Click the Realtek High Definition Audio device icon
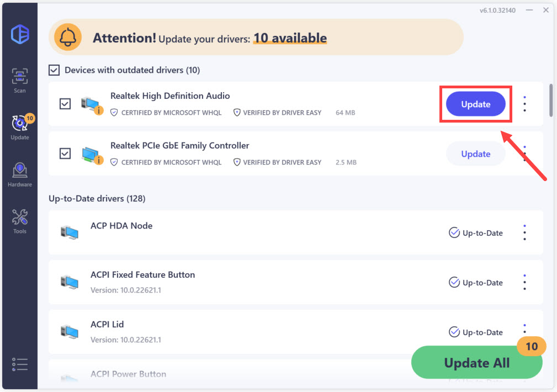This screenshot has width=557, height=392. (92, 104)
